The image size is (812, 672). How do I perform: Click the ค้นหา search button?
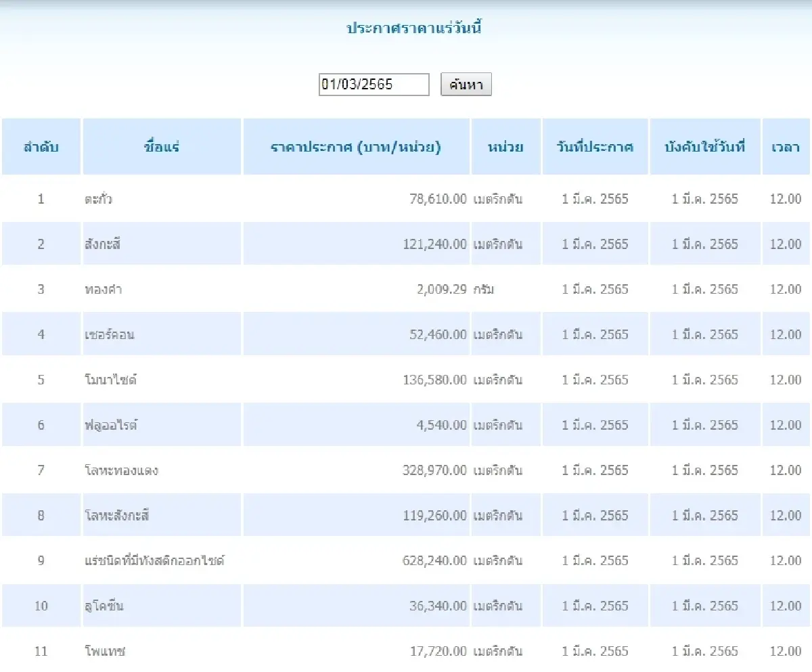pyautogui.click(x=466, y=85)
